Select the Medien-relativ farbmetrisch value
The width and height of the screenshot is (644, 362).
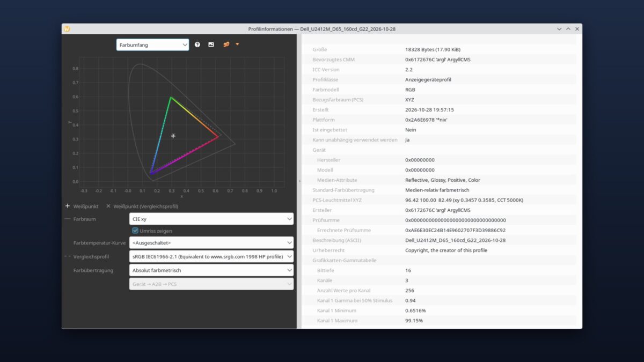[x=437, y=190]
